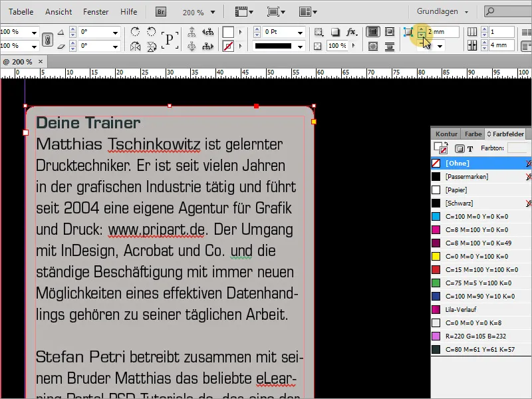The image size is (532, 399).
Task: Toggle formatting affects container button
Action: tap(460, 148)
